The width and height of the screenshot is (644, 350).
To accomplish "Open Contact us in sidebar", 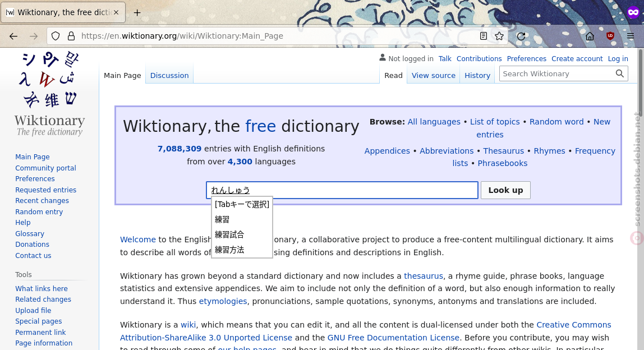I will click(33, 256).
